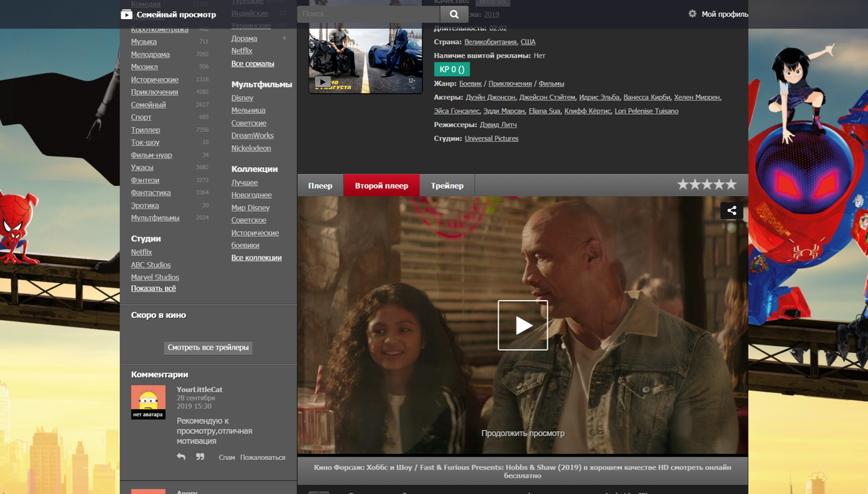
Task: Open the Исторические genre link
Action: click(155, 79)
